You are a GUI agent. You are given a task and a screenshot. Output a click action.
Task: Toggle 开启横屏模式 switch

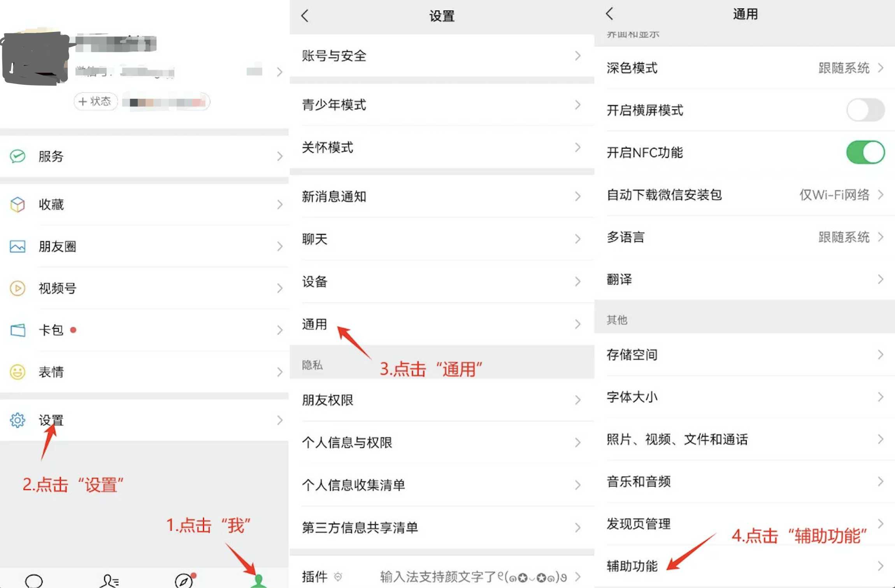coord(865,110)
